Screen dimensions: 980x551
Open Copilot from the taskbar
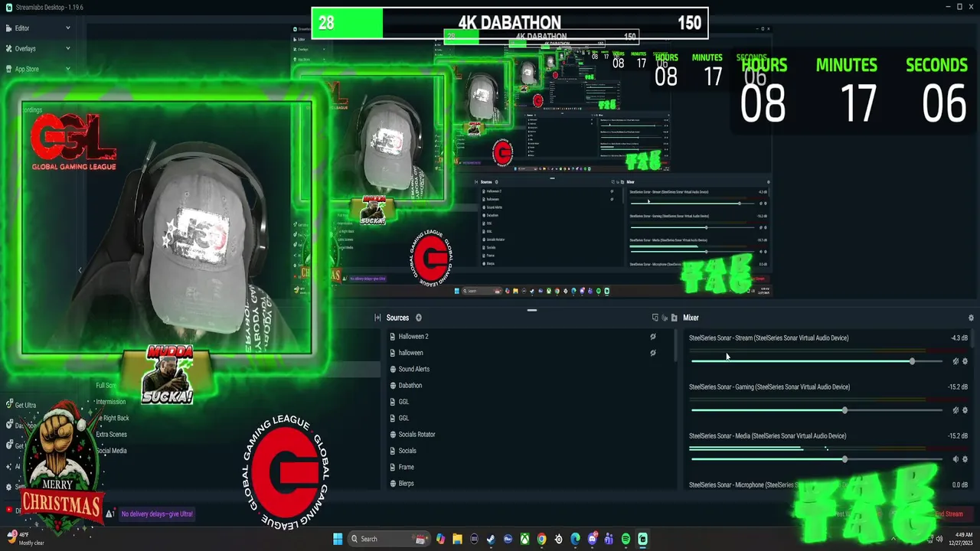(440, 539)
